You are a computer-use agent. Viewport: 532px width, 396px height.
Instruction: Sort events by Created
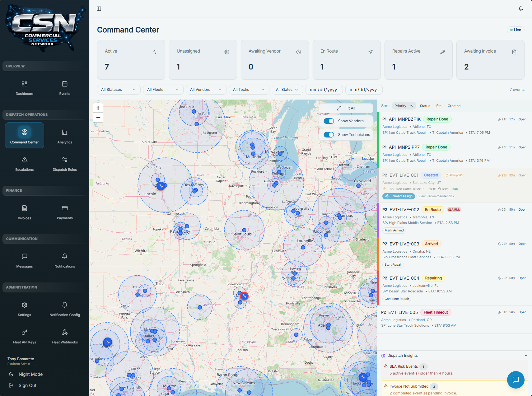[454, 106]
